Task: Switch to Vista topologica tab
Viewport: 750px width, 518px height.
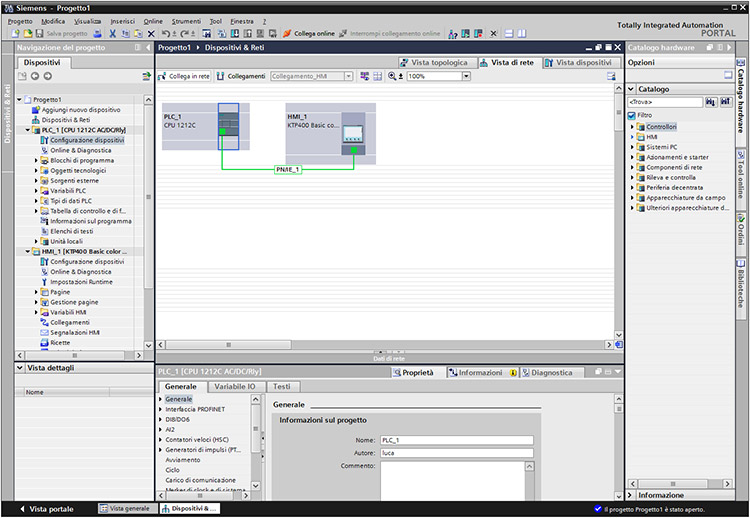Action: [438, 63]
